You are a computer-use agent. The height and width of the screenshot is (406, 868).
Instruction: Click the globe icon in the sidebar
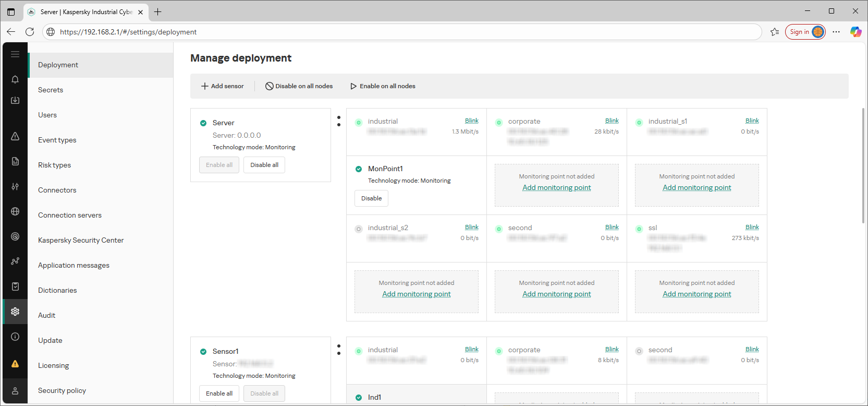click(x=15, y=211)
